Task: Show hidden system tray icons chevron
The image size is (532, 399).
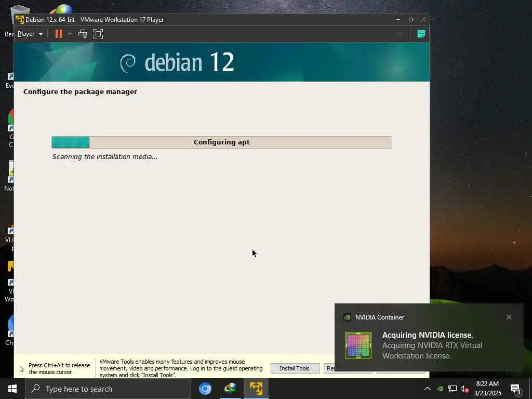Action: (428, 389)
